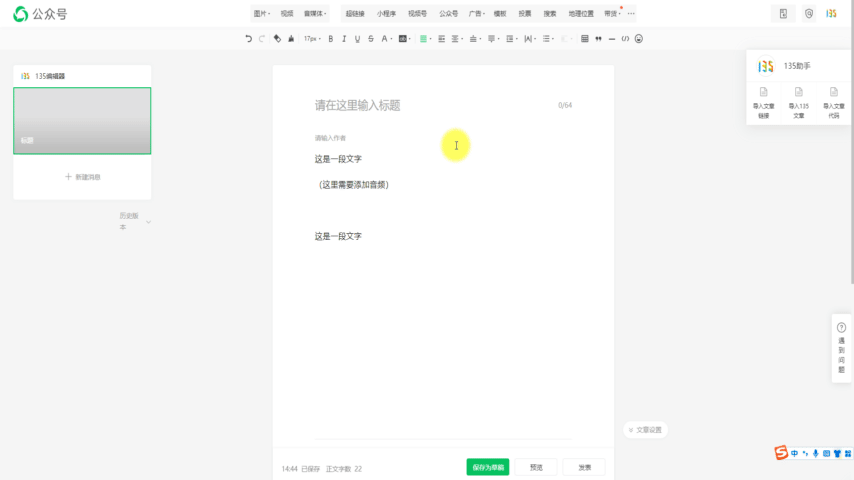Open the font color picker
The image size is (854, 480).
[385, 39]
